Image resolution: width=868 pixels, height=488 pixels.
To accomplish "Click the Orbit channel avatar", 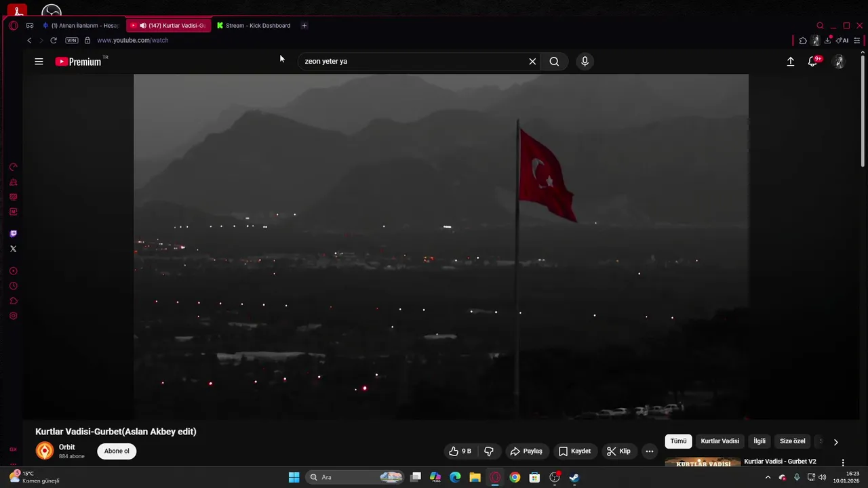I will [45, 451].
